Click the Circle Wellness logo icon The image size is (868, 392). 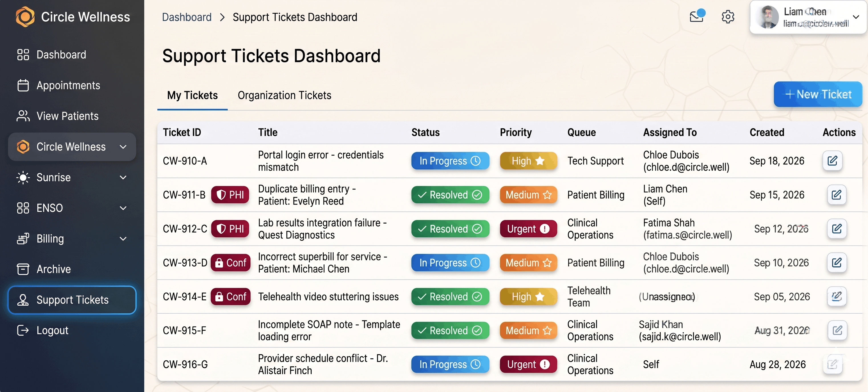tap(25, 17)
